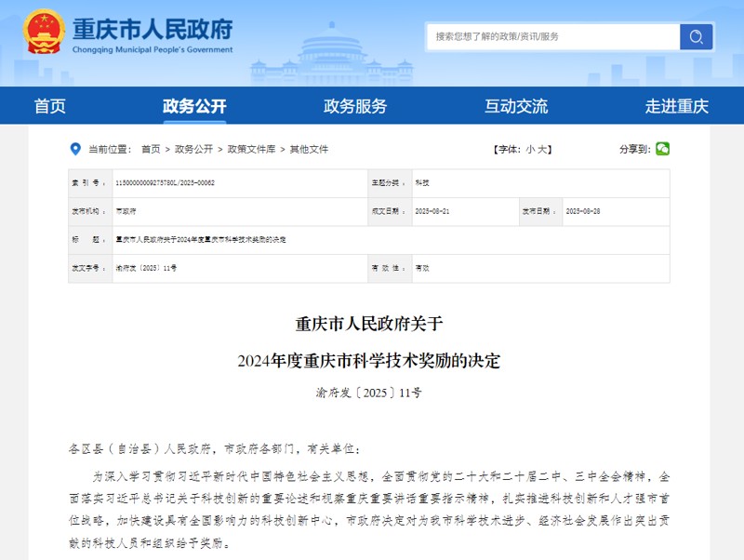
Task: Click the 首页 breadcrumb link
Action: 151,149
